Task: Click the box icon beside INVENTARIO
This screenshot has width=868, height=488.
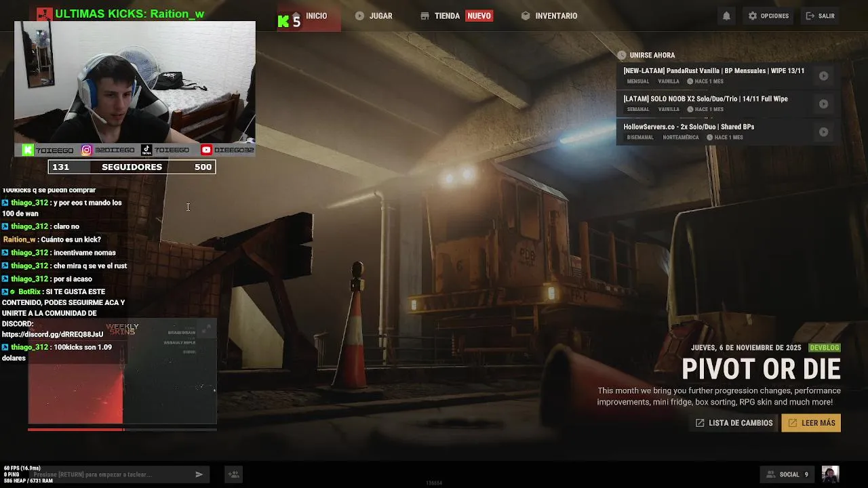Action: tap(526, 16)
